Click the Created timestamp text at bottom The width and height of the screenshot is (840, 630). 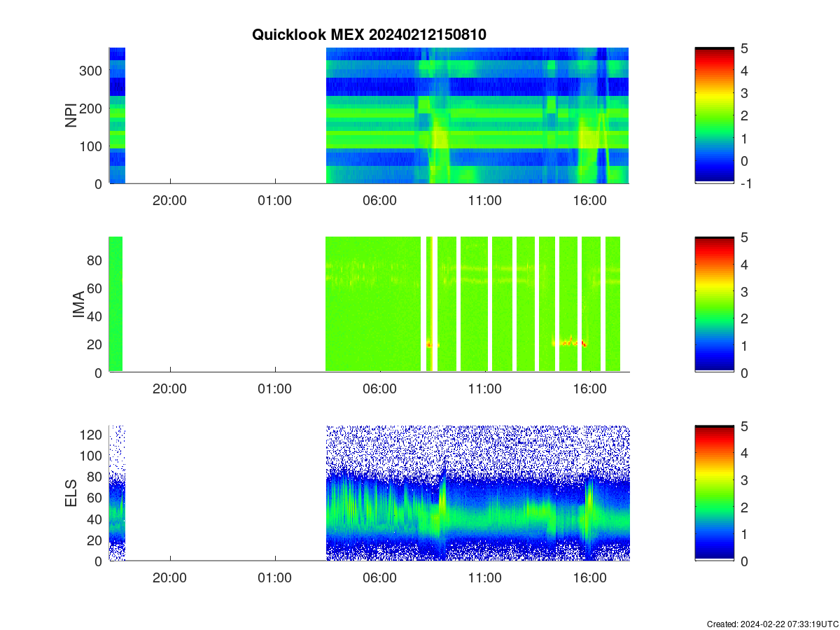772,624
